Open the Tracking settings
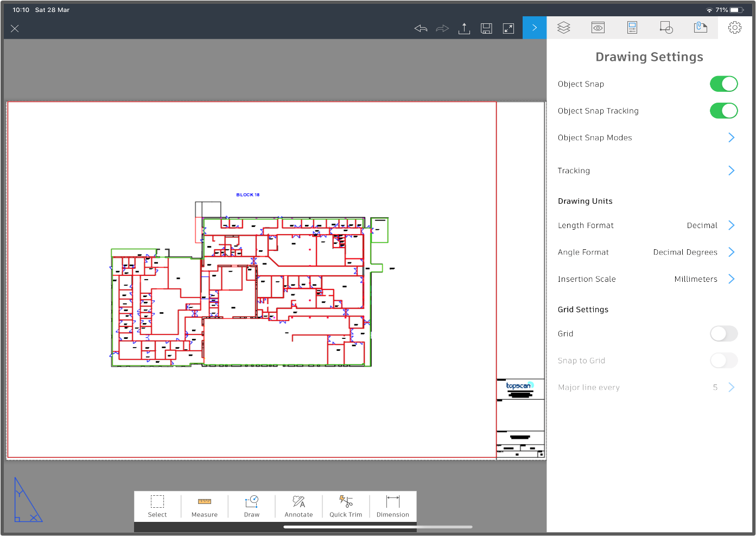Viewport: 756px width, 536px height. [x=730, y=170]
